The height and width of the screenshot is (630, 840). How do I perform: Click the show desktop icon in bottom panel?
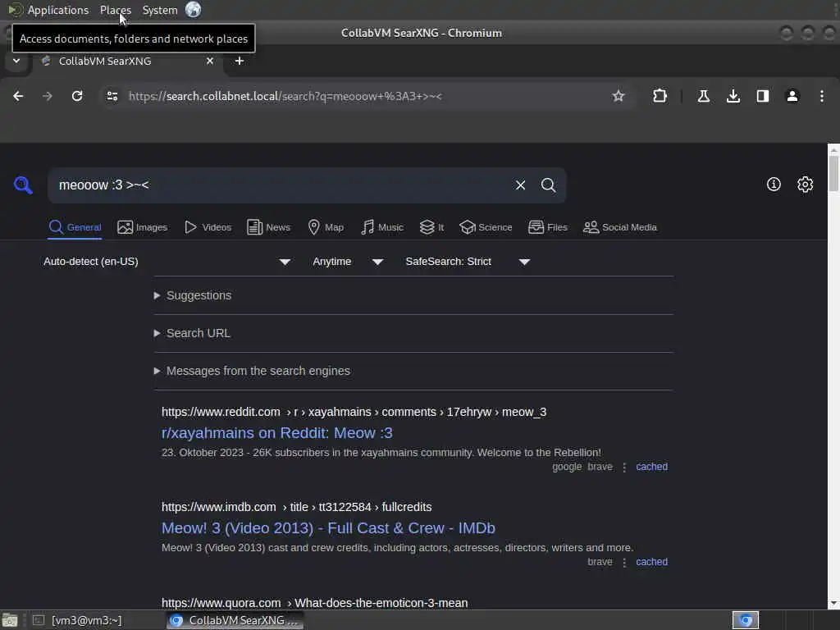10,620
